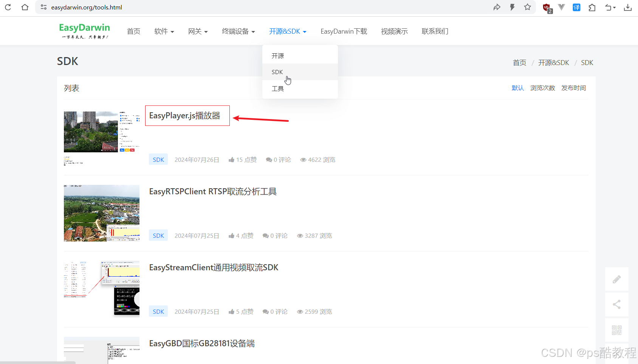Bookmark this page with the star icon
Image resolution: width=638 pixels, height=364 pixels.
pyautogui.click(x=528, y=7)
